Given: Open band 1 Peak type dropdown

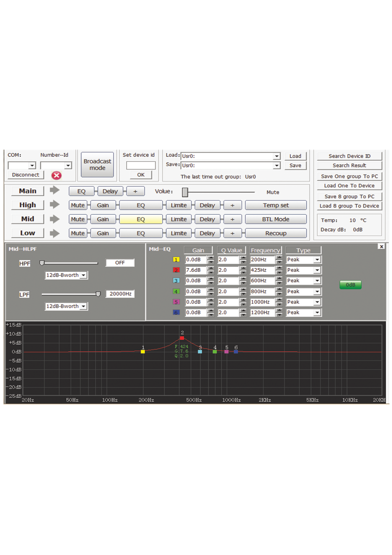Looking at the screenshot, I should [317, 260].
